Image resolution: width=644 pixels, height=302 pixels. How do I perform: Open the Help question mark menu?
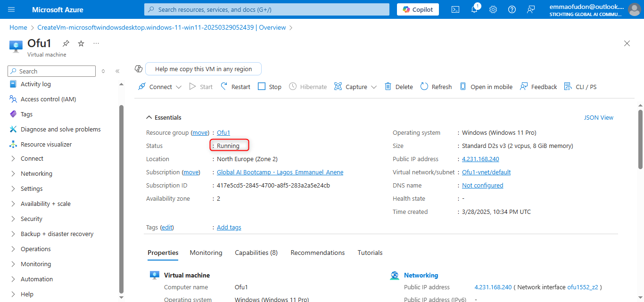click(512, 9)
